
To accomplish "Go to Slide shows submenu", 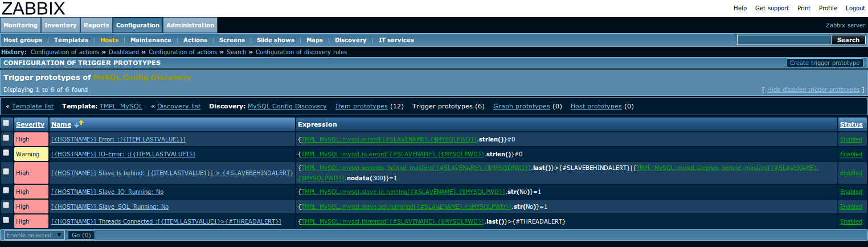I will coord(276,40).
